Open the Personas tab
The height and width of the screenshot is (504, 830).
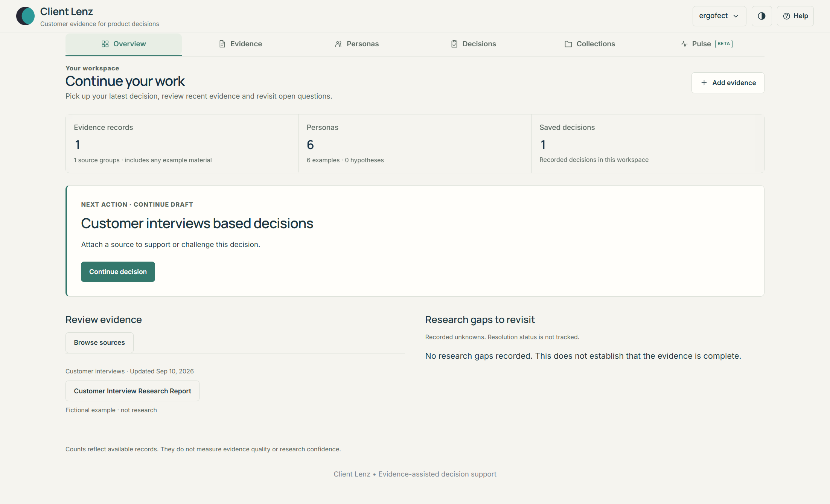(356, 44)
